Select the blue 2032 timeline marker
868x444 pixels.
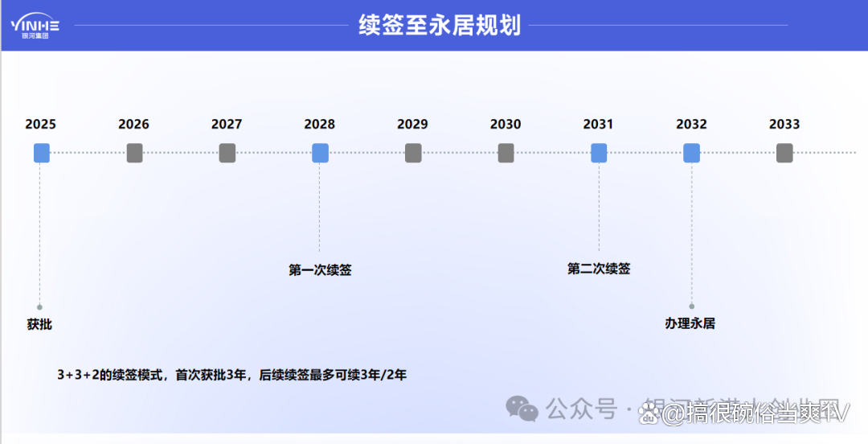coord(691,153)
